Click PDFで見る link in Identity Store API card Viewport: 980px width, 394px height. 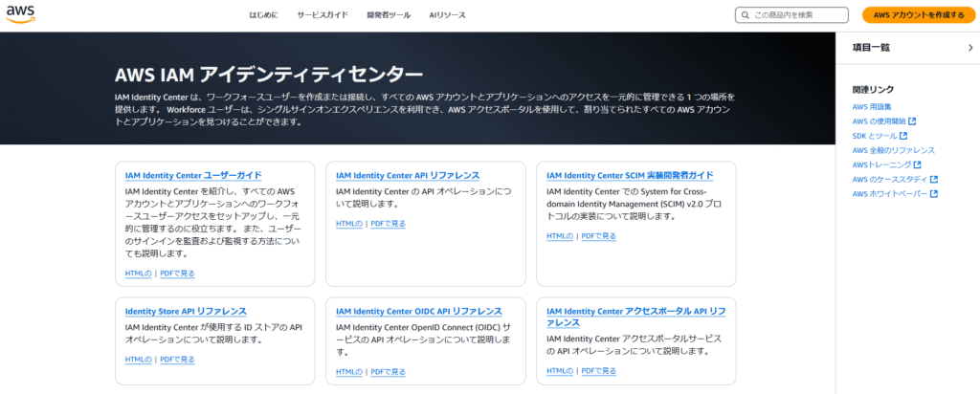[x=177, y=360]
